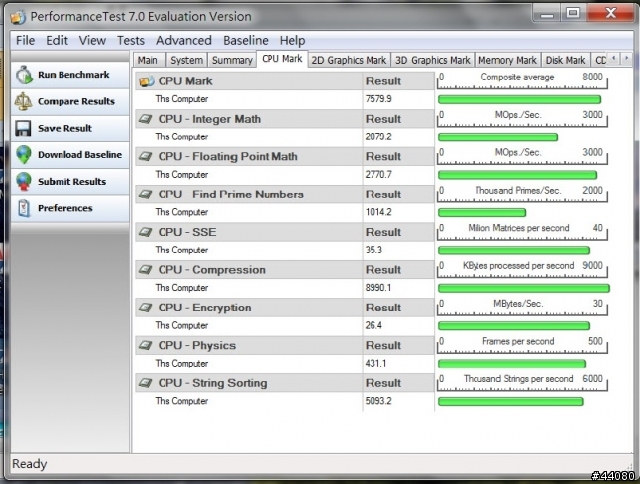The width and height of the screenshot is (640, 484).
Task: Click the Save Result floppy disk icon
Action: pyautogui.click(x=23, y=128)
